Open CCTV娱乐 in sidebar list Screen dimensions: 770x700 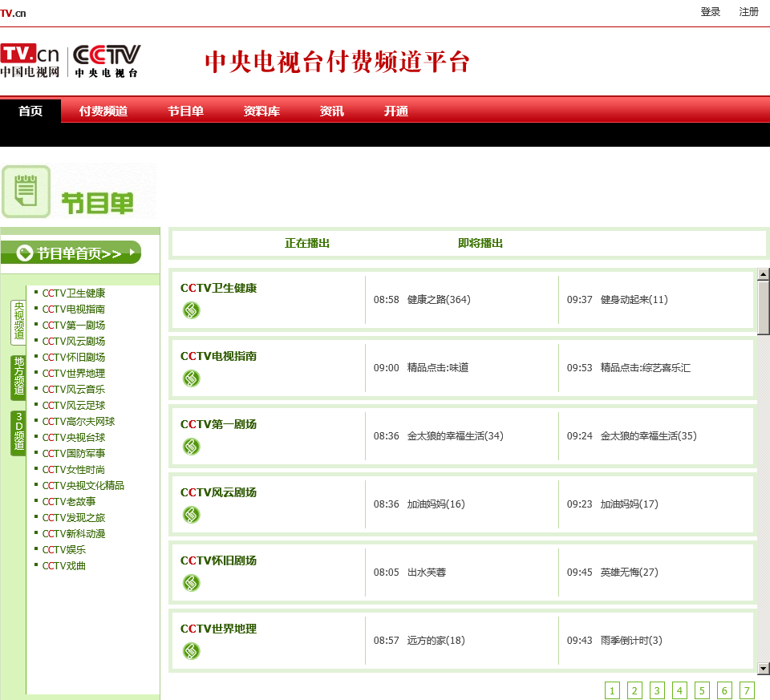[64, 550]
